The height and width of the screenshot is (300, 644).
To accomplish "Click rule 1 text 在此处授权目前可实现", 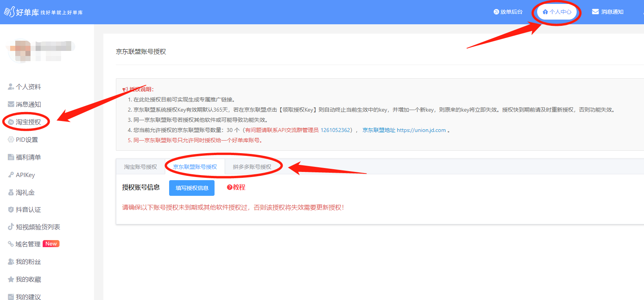I will [181, 99].
